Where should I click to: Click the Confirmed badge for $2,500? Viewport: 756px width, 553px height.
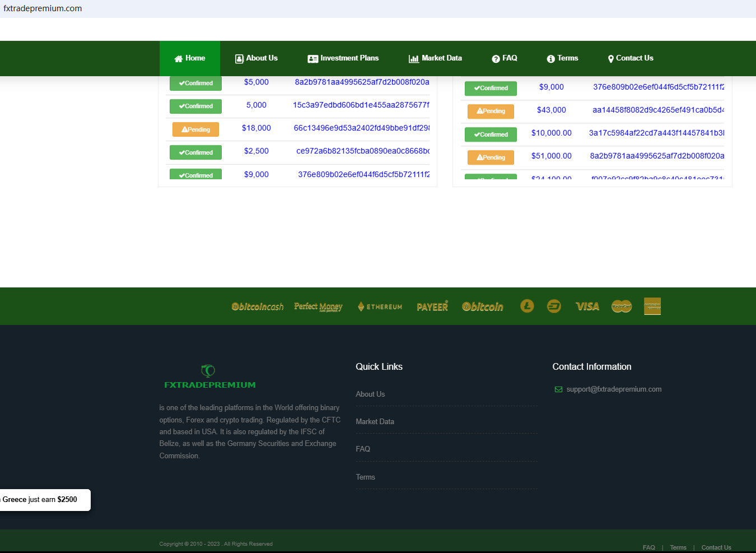(x=195, y=152)
